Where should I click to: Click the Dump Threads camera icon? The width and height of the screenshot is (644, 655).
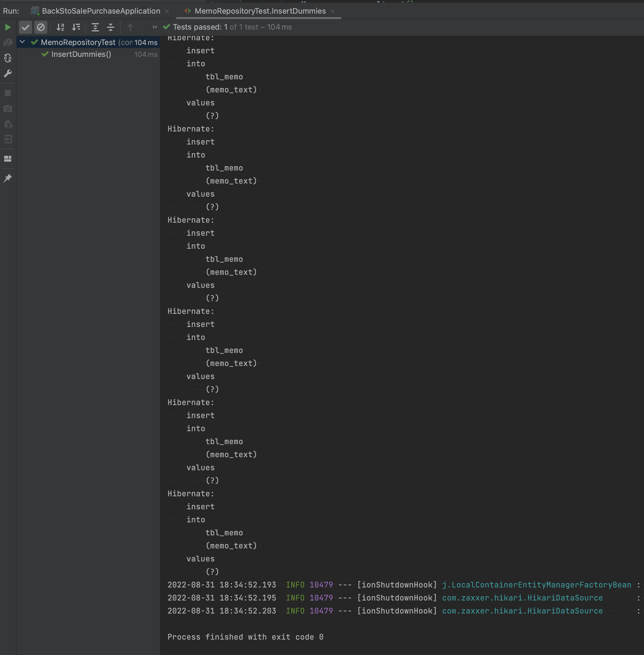[8, 109]
